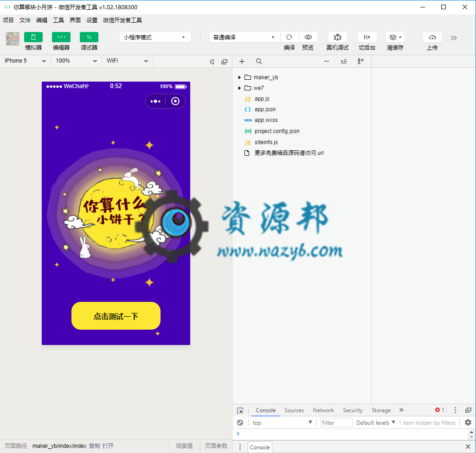The image size is (476, 453).
Task: Open the Default levels dropdown
Action: click(375, 423)
